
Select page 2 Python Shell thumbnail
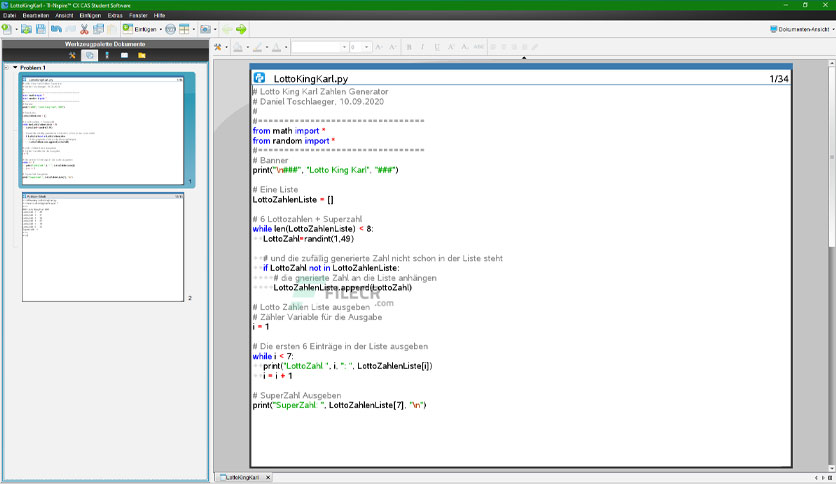tap(103, 247)
